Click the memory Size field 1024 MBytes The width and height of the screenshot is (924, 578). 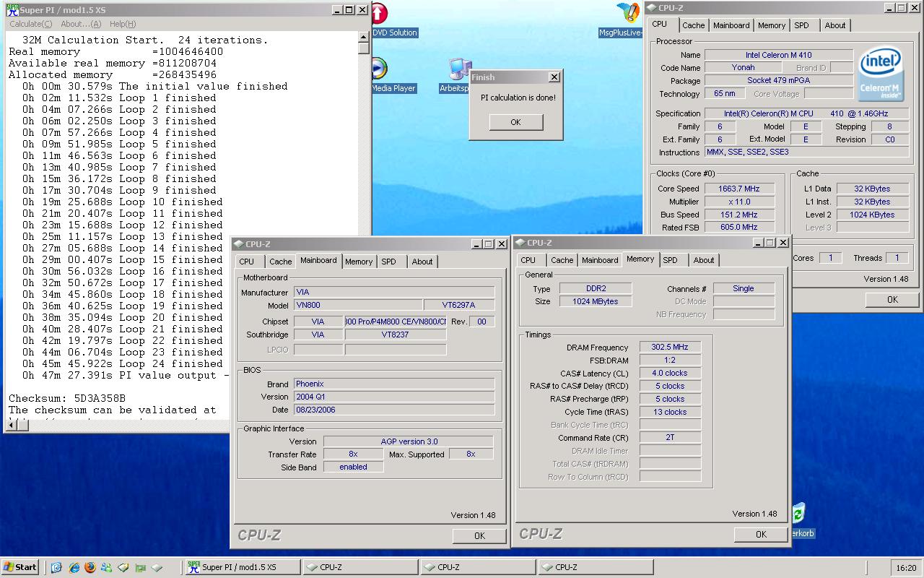pyautogui.click(x=596, y=301)
